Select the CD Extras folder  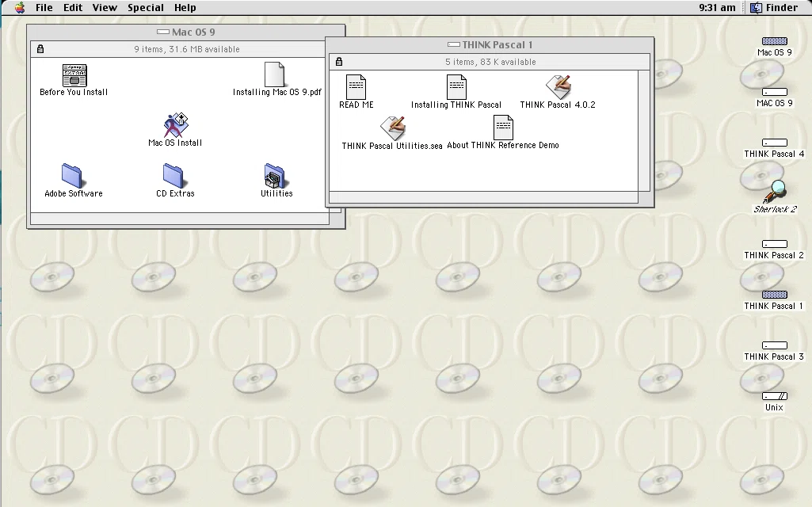(x=173, y=176)
